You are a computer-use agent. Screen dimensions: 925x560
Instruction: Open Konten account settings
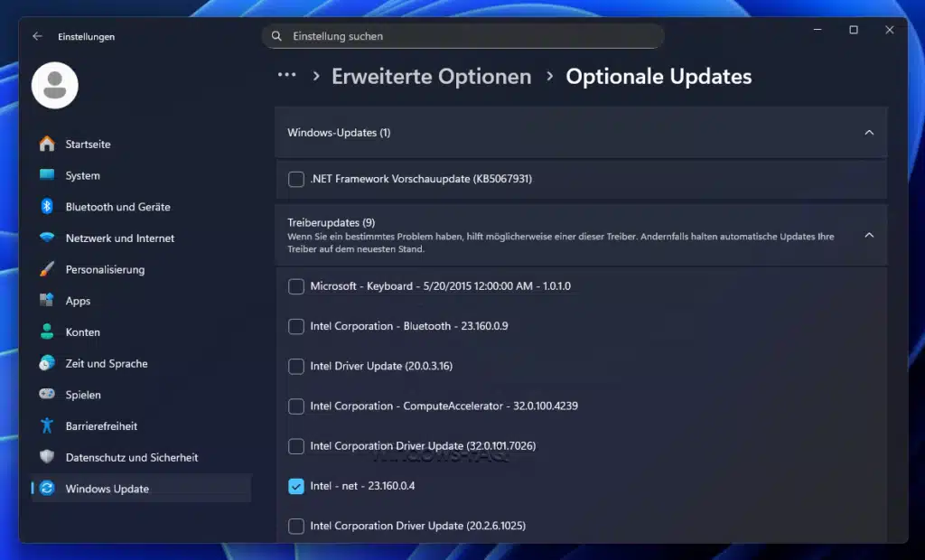click(45, 331)
